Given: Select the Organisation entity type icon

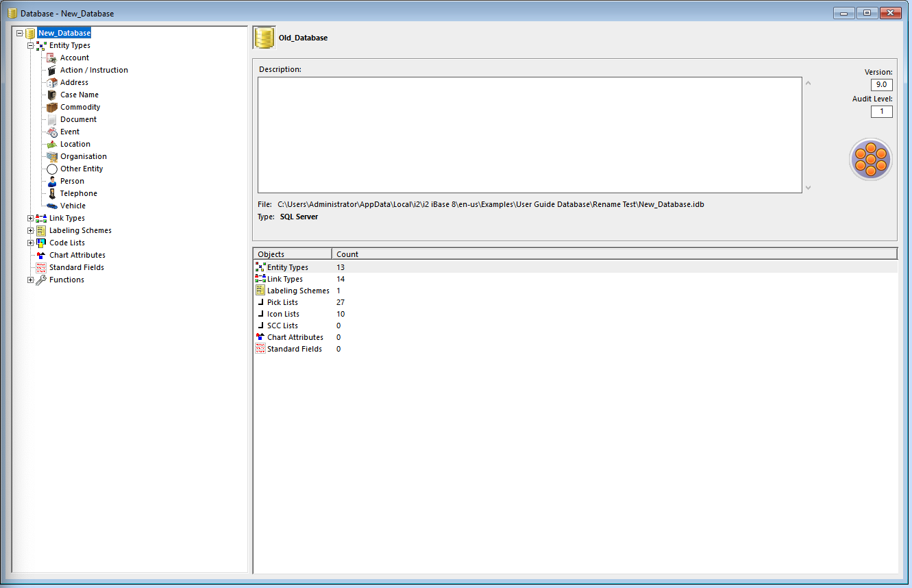Looking at the screenshot, I should pyautogui.click(x=51, y=156).
